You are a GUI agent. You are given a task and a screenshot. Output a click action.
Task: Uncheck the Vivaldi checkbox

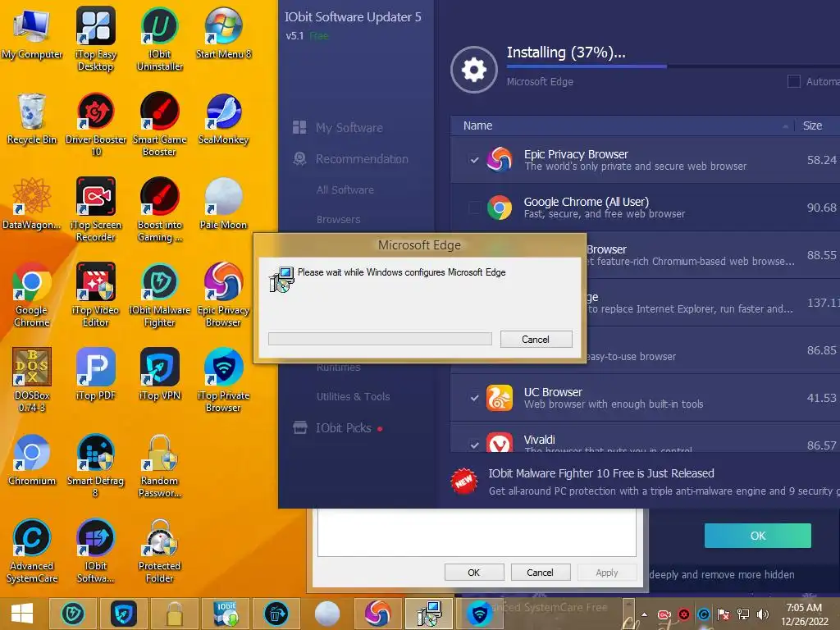[474, 445]
